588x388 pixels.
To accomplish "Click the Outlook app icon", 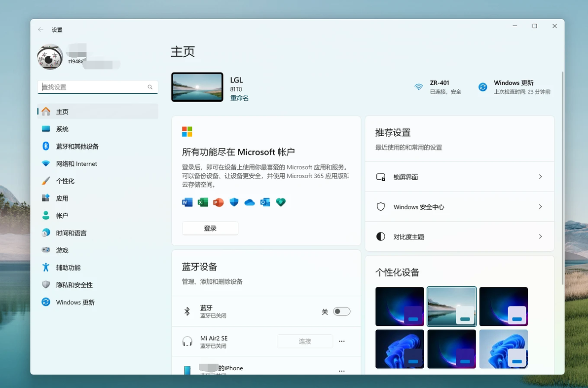I will tap(265, 202).
